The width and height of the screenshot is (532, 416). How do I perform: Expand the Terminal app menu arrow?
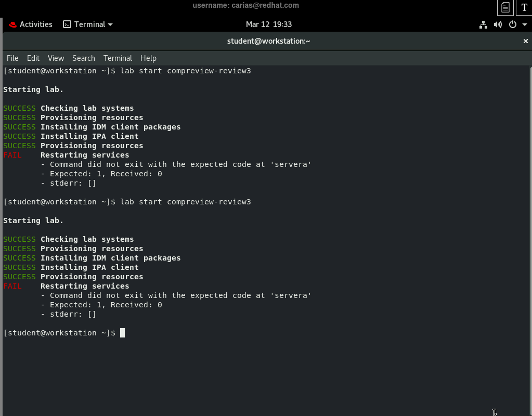[x=110, y=24]
